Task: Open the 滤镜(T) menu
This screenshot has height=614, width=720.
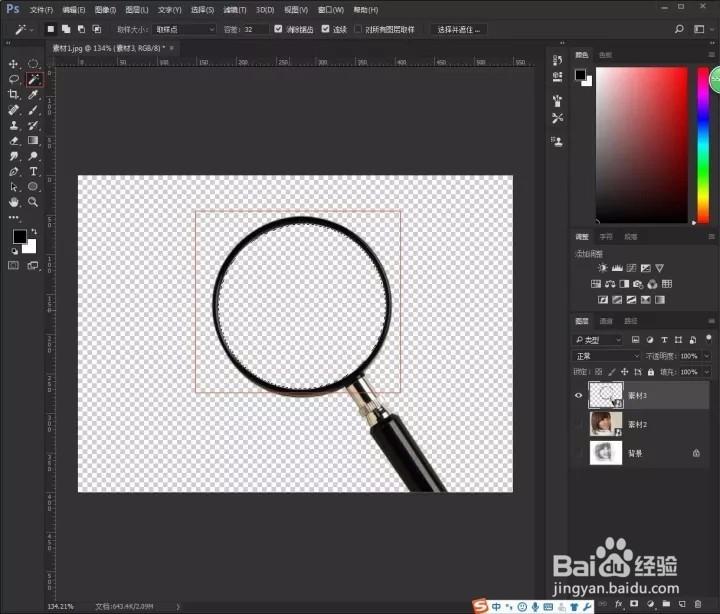Action: click(x=235, y=10)
